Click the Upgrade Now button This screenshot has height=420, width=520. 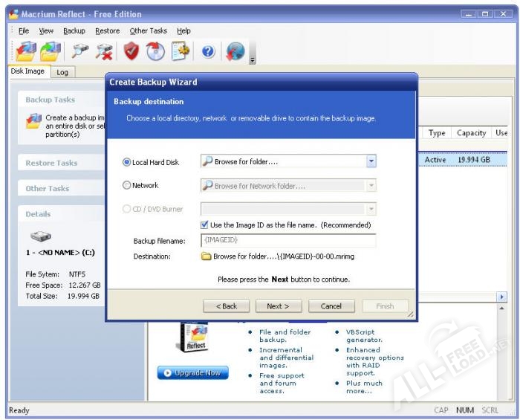click(192, 373)
